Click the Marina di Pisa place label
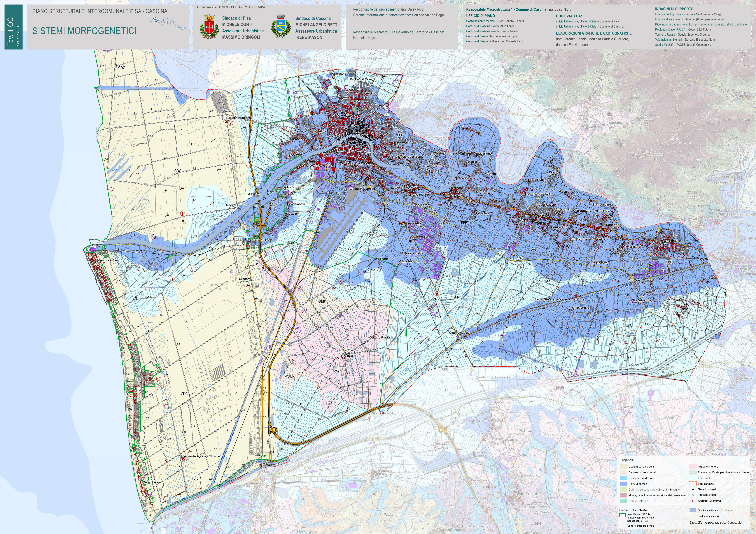Viewport: 756px width, 534px height. (x=107, y=260)
